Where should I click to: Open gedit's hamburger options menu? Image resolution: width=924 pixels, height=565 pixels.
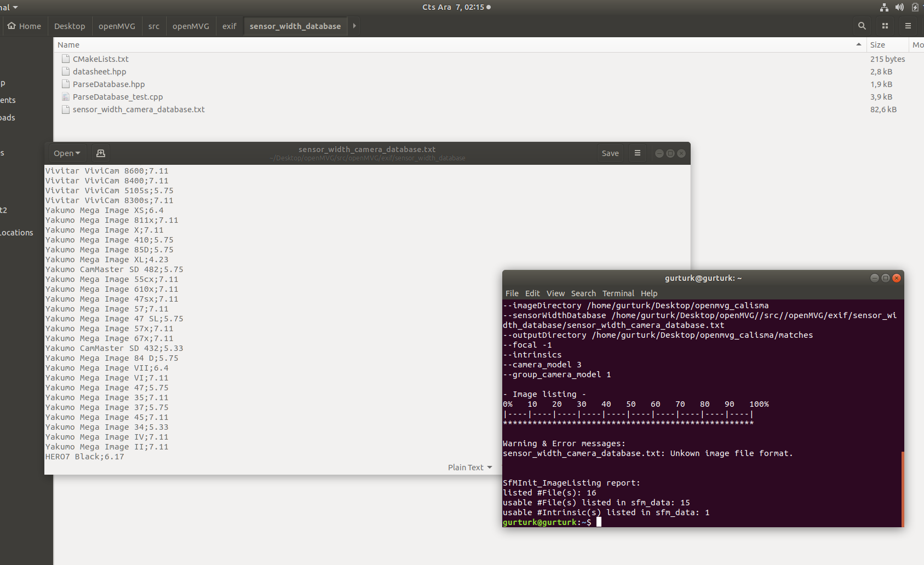pos(637,153)
